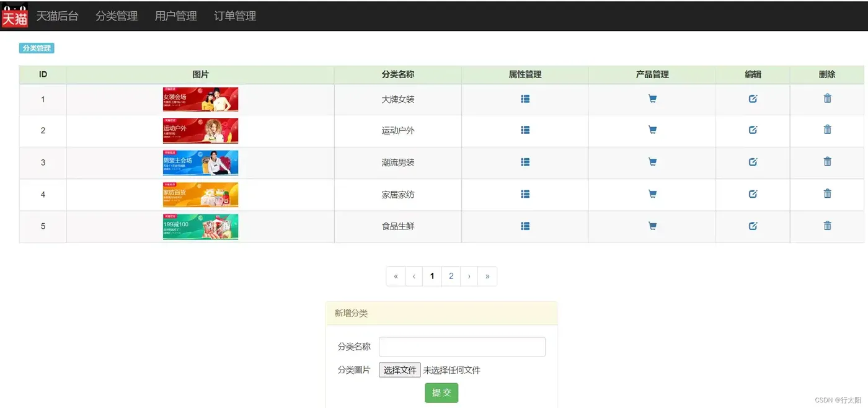
Task: Delete the 食品生鲜 category
Action: coord(827,225)
